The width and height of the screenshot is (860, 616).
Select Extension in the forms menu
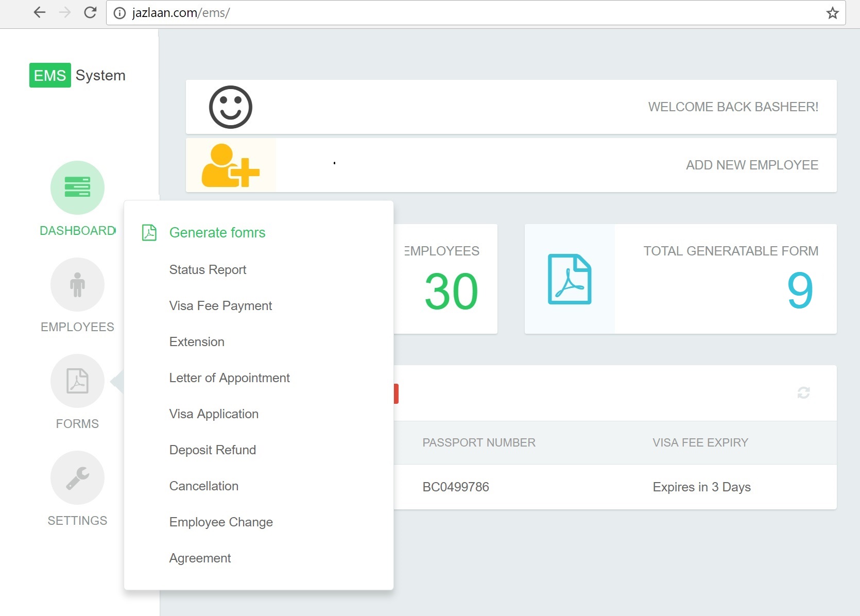[x=197, y=342]
